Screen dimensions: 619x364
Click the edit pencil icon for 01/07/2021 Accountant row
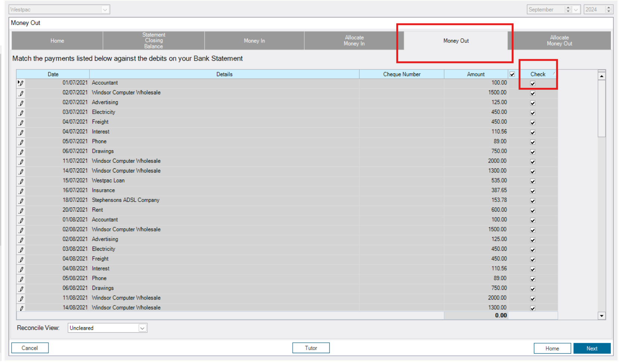point(21,83)
